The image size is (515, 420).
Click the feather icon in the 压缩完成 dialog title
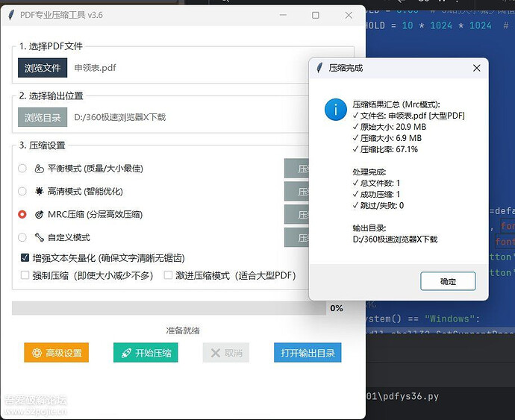(x=319, y=68)
